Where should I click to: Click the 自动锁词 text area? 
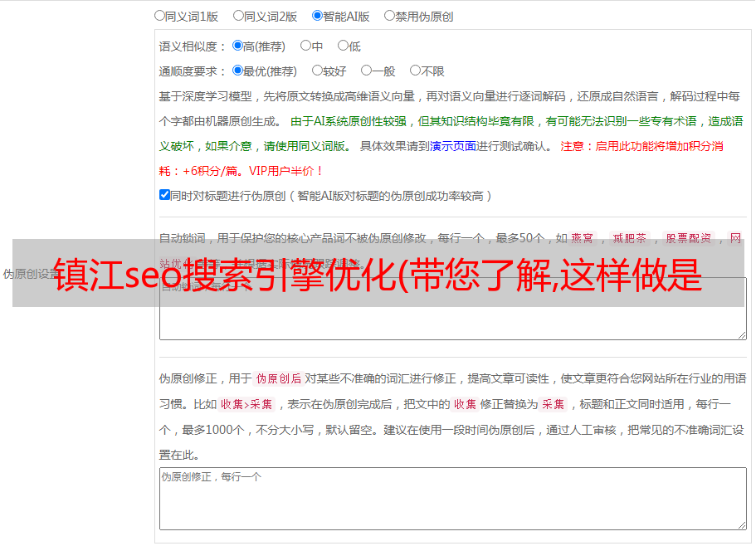point(453,309)
